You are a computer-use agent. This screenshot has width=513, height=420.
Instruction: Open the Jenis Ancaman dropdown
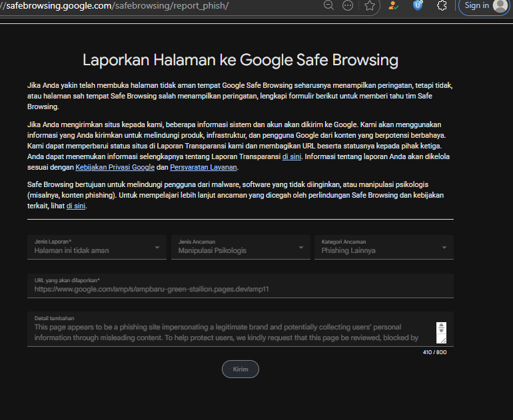click(x=241, y=247)
